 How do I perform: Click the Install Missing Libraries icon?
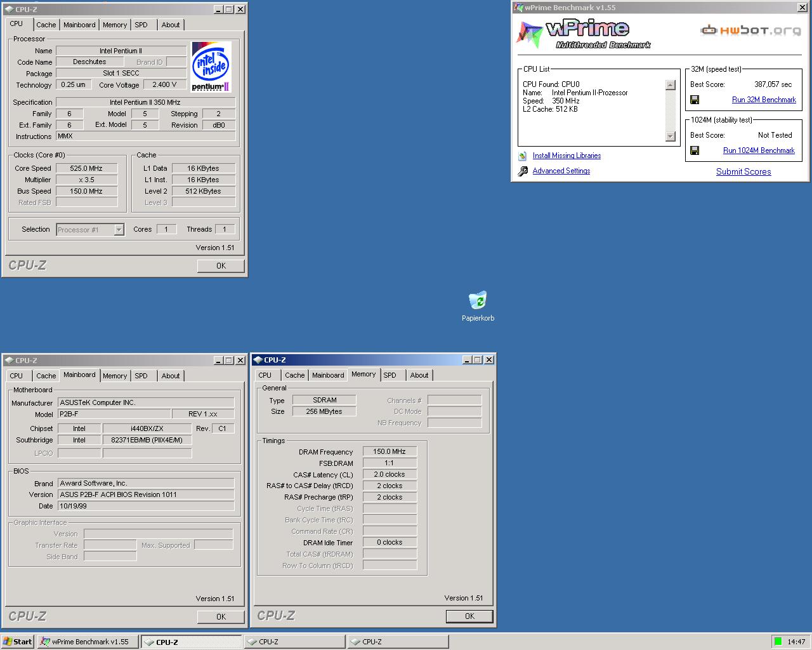pyautogui.click(x=523, y=156)
